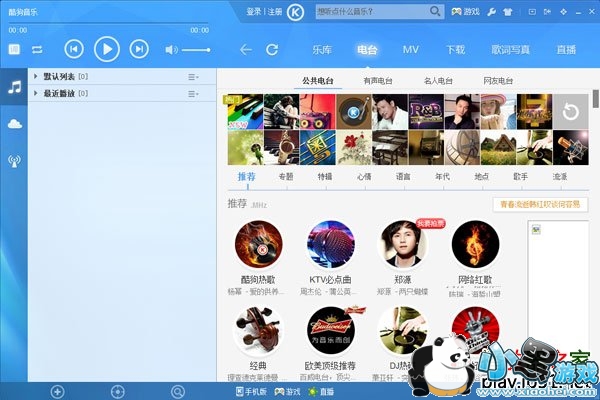Select the 网友电台 sub-tab

click(x=498, y=81)
